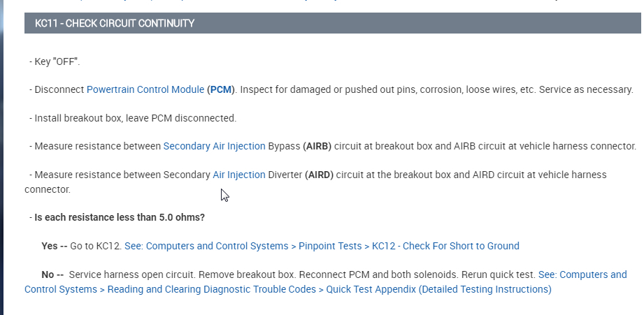Click Air Injection link before Diverter
This screenshot has width=644, height=315.
click(239, 175)
